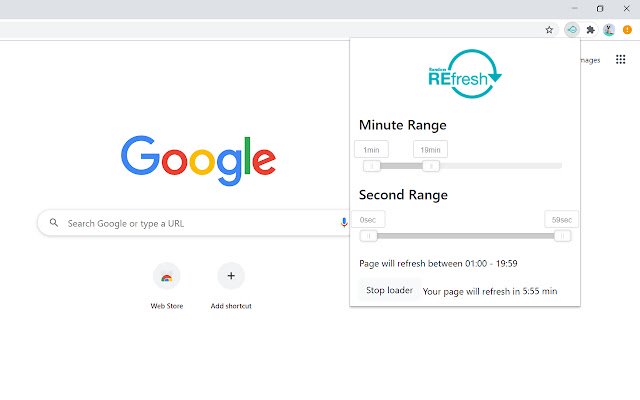Start voice search with the microphone

[x=344, y=222]
